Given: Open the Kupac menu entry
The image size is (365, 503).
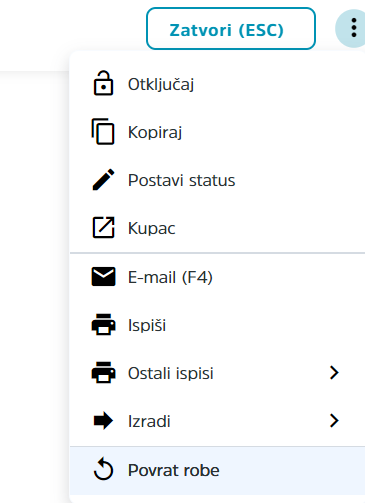Looking at the screenshot, I should (x=217, y=228).
